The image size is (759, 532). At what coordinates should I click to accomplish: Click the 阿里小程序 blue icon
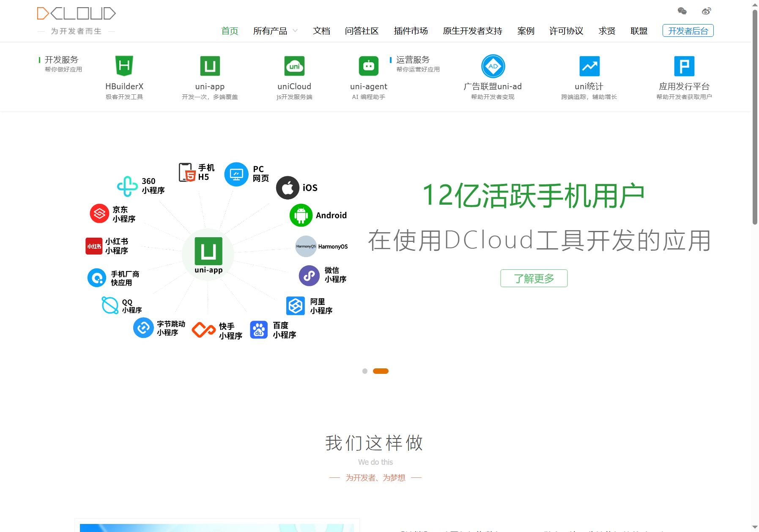point(295,306)
